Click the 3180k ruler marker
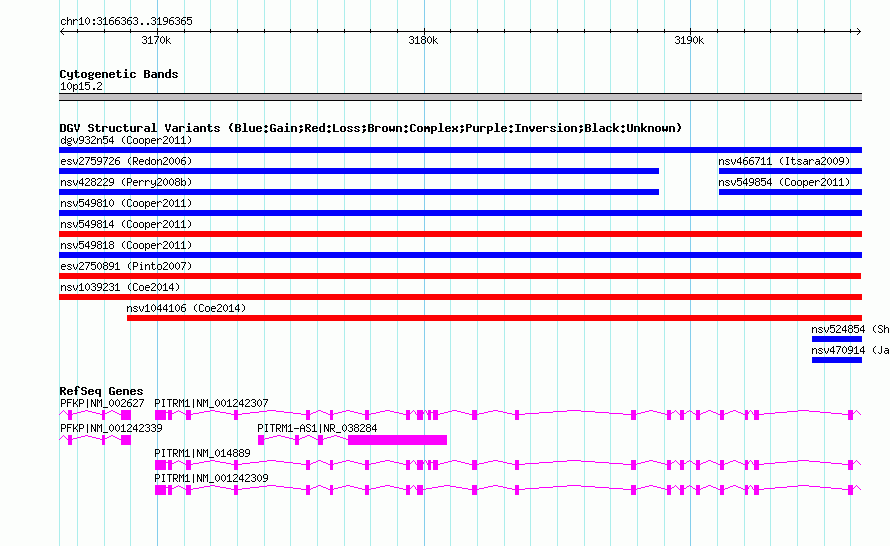Image resolution: width=890 pixels, height=546 pixels. (423, 40)
